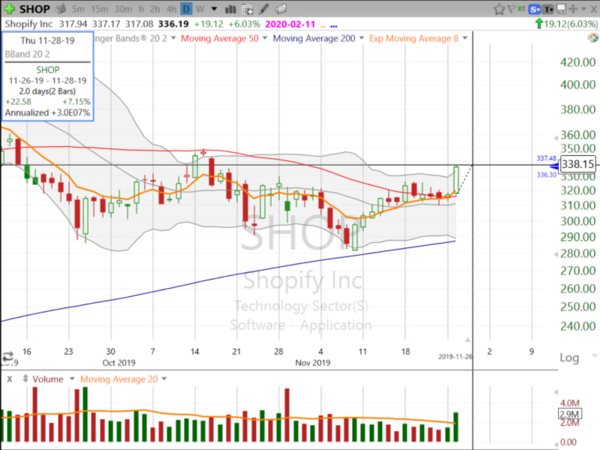Click the blue price marker arrow at 338

(x=554, y=166)
